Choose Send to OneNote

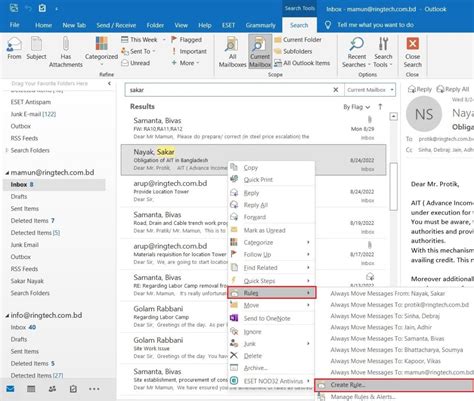pos(271,318)
